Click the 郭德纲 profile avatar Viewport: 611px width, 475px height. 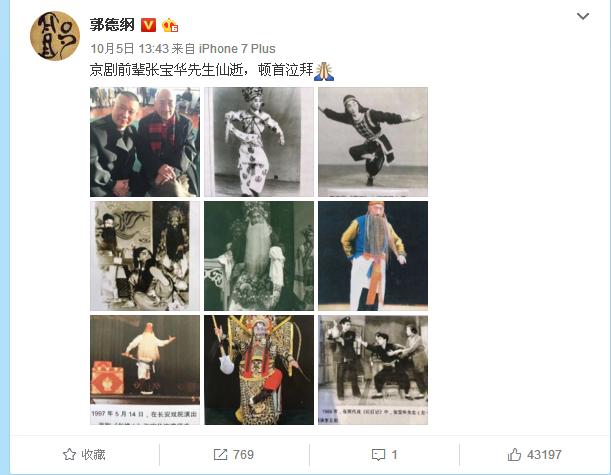point(55,36)
